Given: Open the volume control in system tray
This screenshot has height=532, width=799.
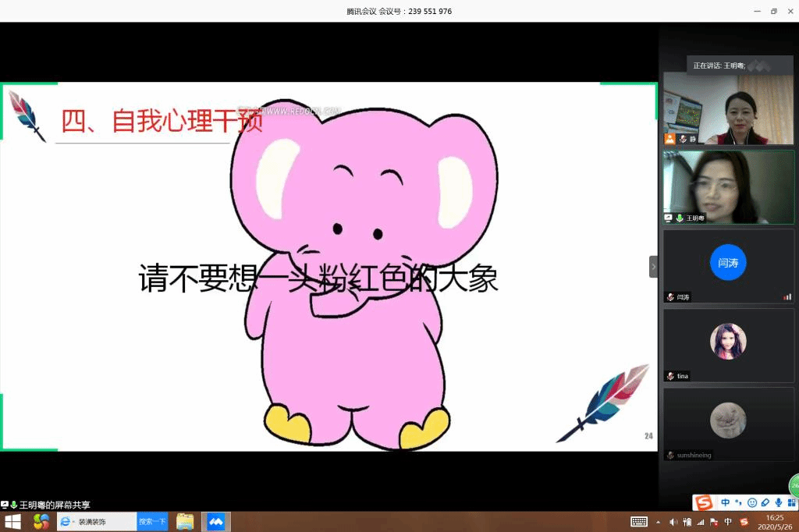Looking at the screenshot, I should point(673,522).
